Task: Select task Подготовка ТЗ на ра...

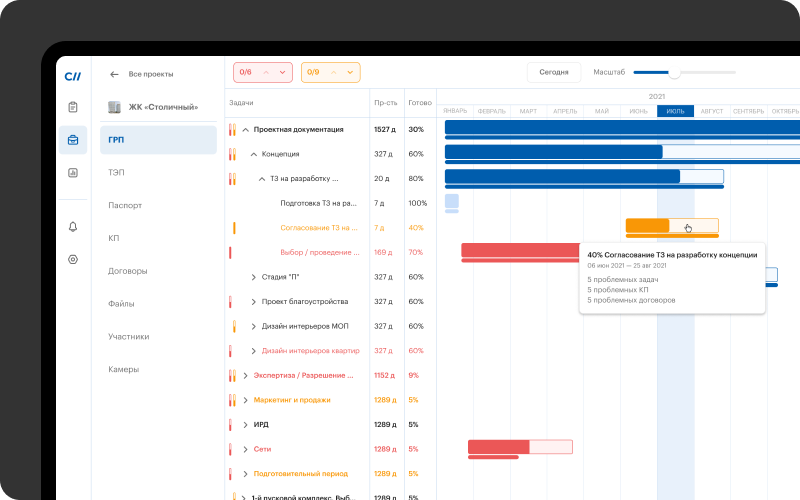Action: tap(318, 203)
